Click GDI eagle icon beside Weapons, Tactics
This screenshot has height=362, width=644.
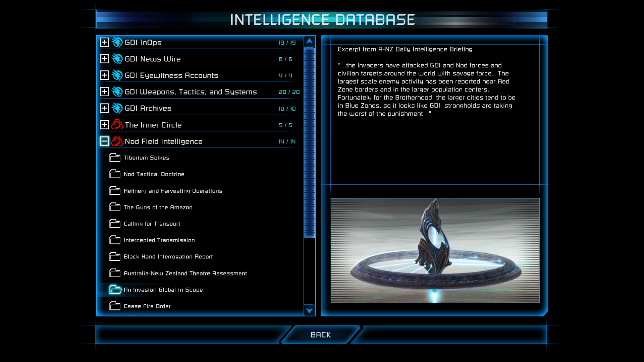tap(117, 92)
